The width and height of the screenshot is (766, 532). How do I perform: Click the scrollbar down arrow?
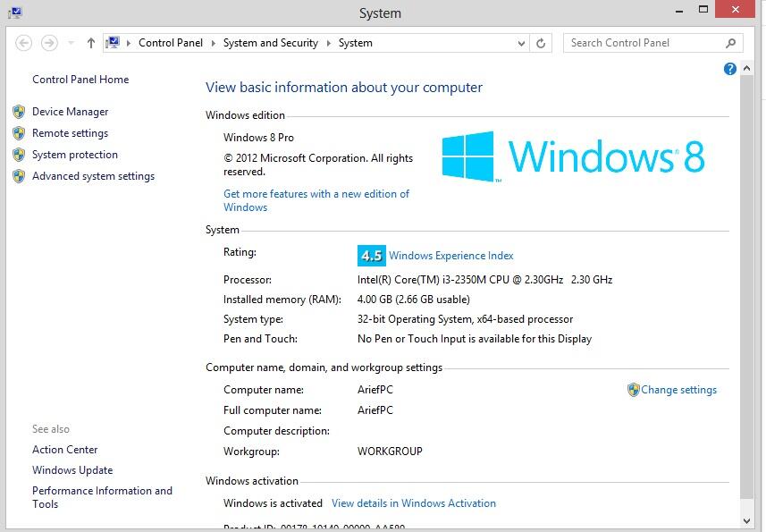[746, 520]
